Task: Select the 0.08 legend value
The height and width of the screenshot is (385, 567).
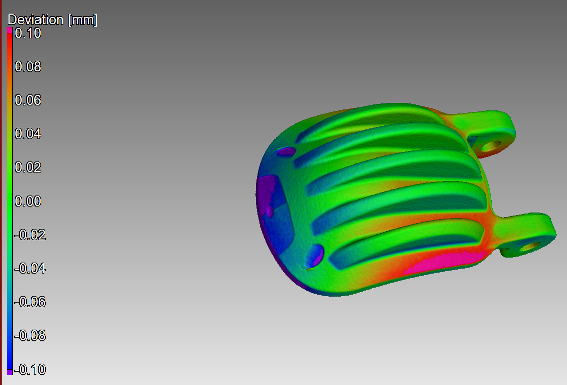Action: pyautogui.click(x=28, y=67)
